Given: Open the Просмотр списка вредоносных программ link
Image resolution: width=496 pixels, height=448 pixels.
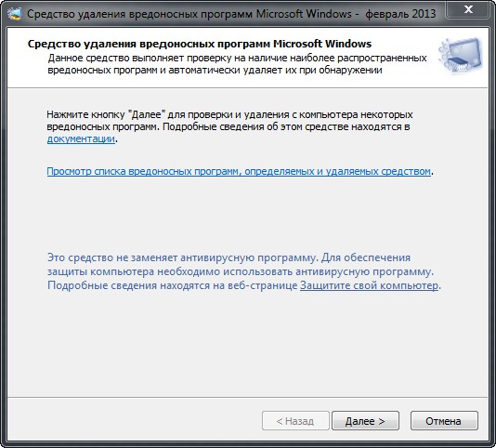Looking at the screenshot, I should (x=239, y=171).
